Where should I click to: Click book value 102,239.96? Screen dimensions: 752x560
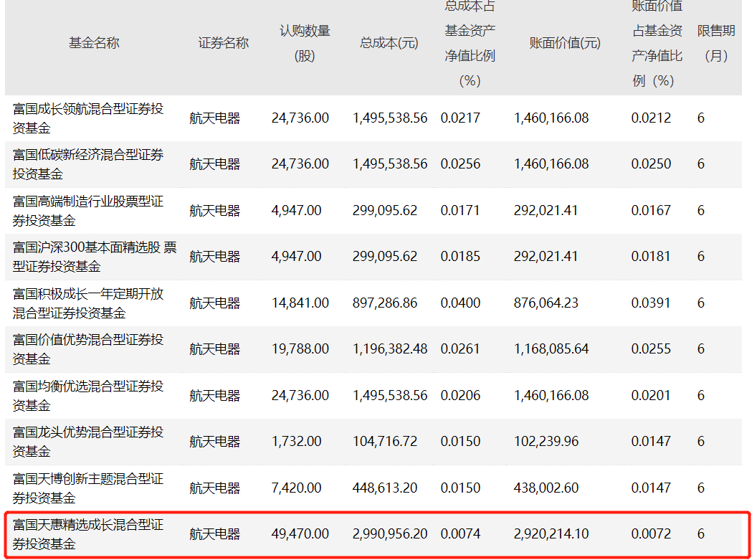(x=546, y=442)
